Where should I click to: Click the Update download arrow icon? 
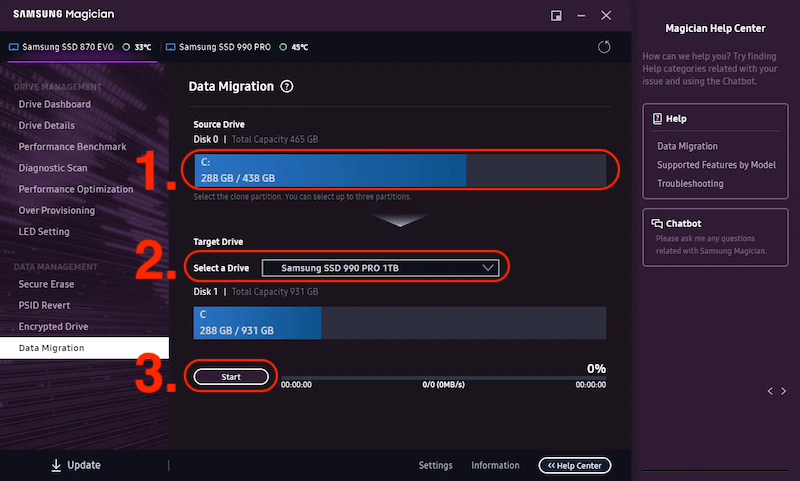pyautogui.click(x=56, y=465)
